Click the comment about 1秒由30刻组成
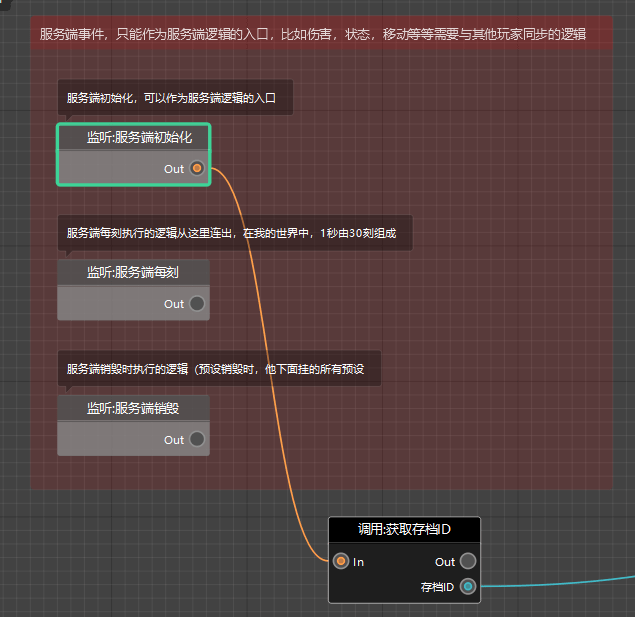The width and height of the screenshot is (635, 617). 235,233
